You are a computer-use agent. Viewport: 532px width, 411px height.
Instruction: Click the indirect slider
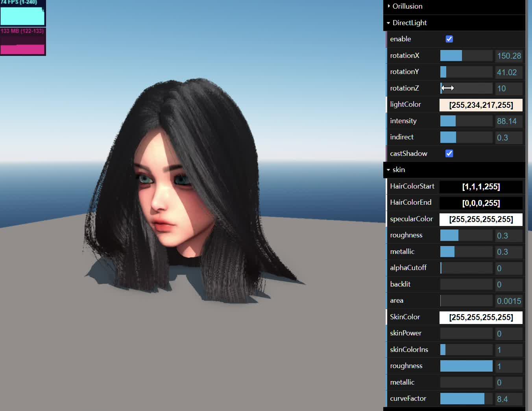pyautogui.click(x=466, y=137)
